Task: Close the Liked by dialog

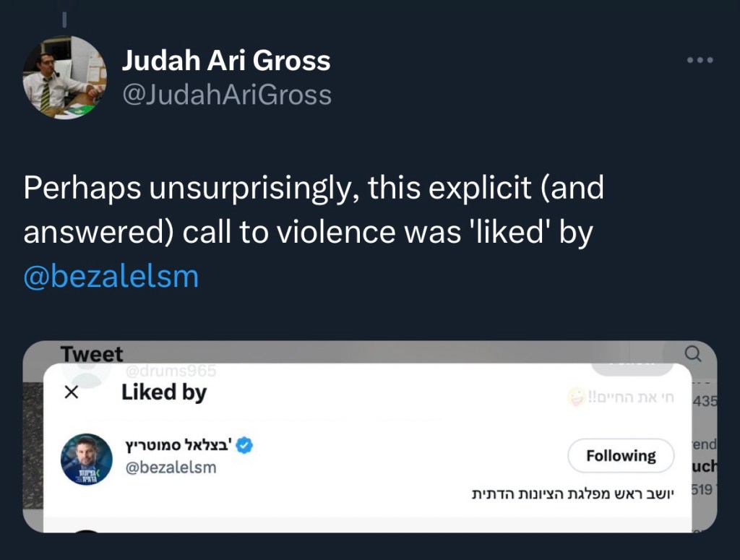Action: click(x=71, y=392)
